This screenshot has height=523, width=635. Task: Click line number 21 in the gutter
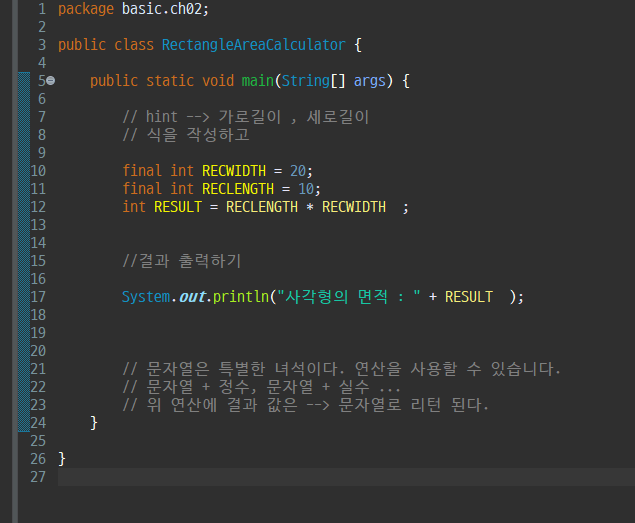tap(38, 369)
